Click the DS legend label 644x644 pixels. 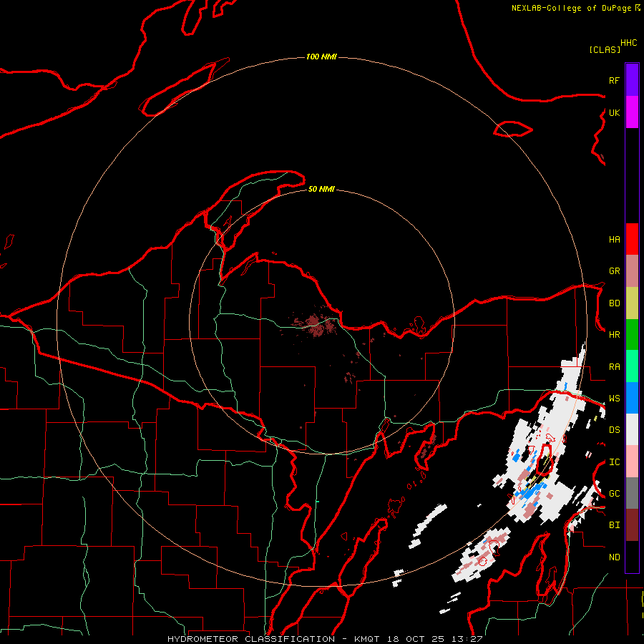click(614, 430)
